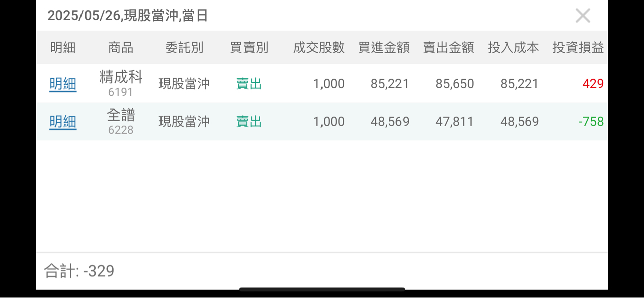The height and width of the screenshot is (298, 644).
Task: Click the 委託別 column header
Action: [x=184, y=48]
